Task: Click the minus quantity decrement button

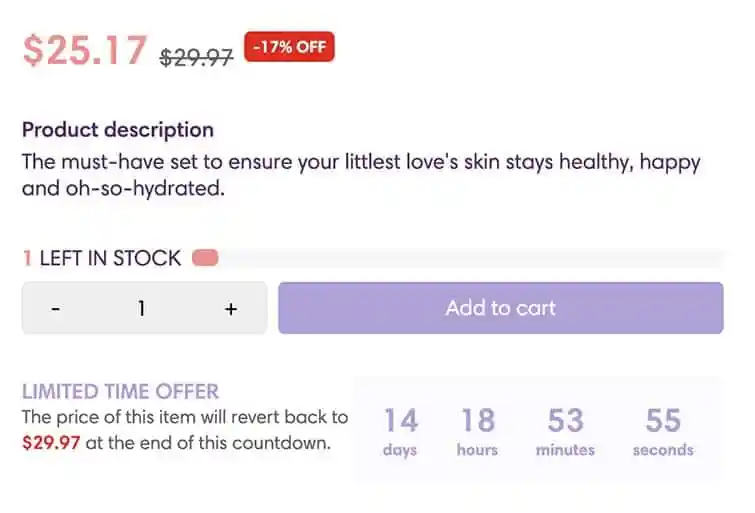Action: point(56,309)
